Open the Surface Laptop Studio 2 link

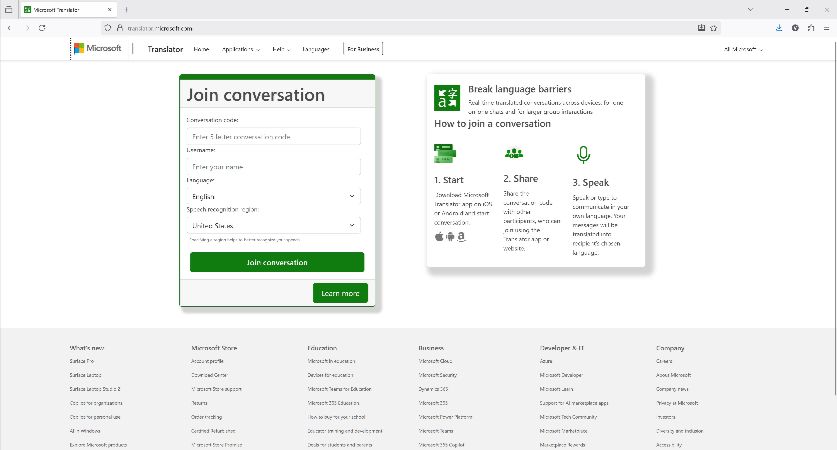[95, 389]
